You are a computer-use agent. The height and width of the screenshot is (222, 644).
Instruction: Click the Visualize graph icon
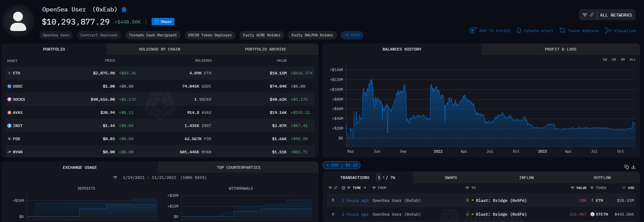[608, 30]
